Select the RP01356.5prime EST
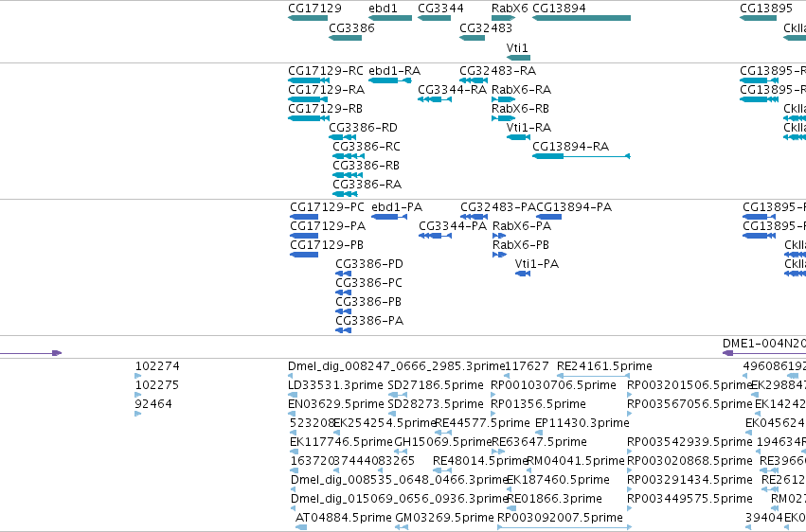 494,414
